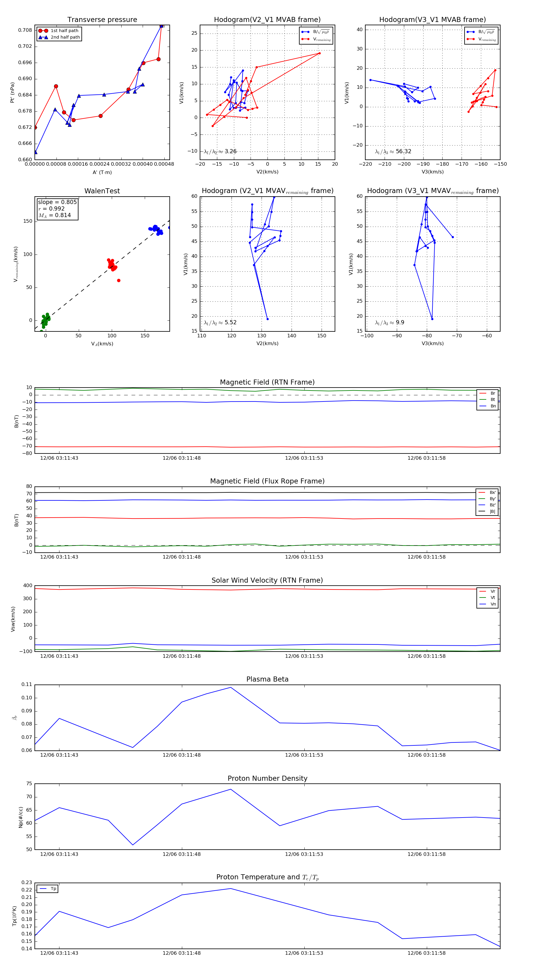Click the 'Proton Temperature and Te/Tp' title
This screenshot has width=535, height=980.
[267, 877]
